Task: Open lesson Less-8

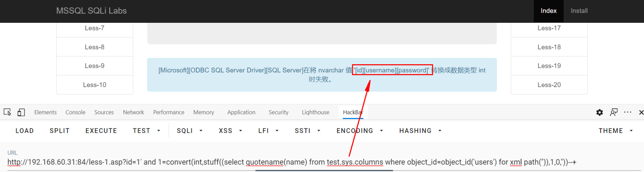Action: tap(94, 47)
